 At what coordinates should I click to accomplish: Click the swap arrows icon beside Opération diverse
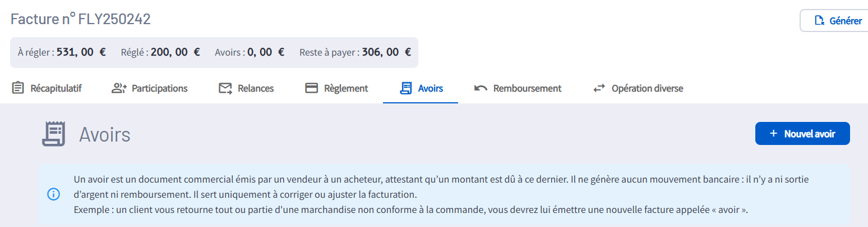point(599,88)
